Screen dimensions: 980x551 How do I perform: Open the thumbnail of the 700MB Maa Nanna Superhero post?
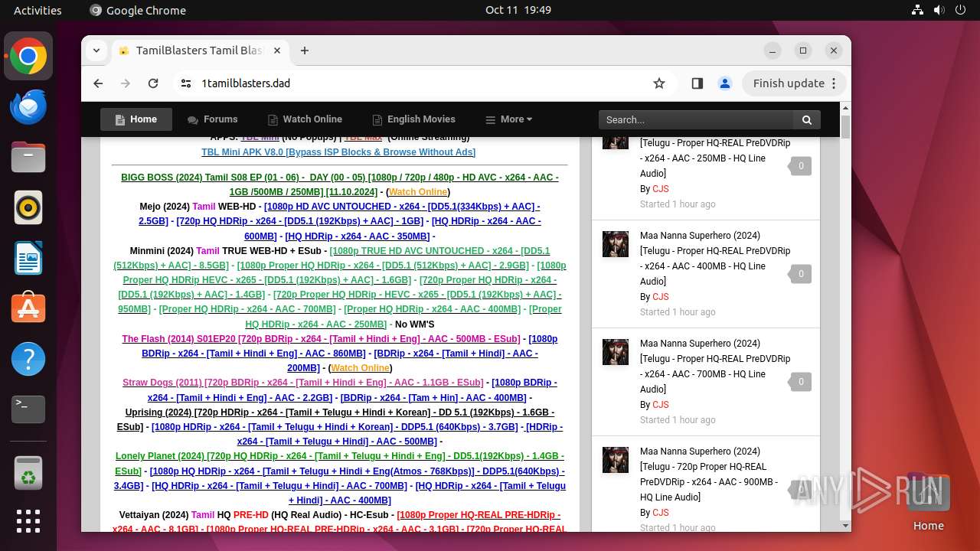tap(616, 352)
